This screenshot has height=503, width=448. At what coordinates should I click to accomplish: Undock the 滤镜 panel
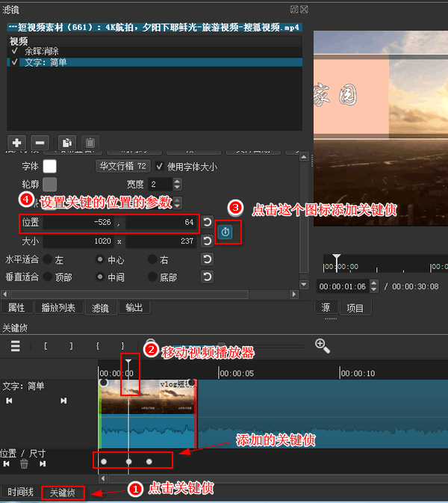[294, 9]
